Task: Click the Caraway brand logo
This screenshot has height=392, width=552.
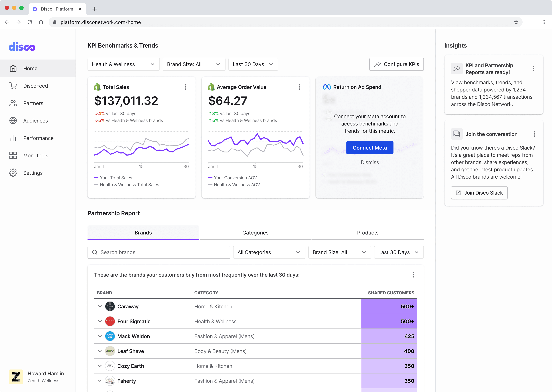Action: (x=110, y=306)
